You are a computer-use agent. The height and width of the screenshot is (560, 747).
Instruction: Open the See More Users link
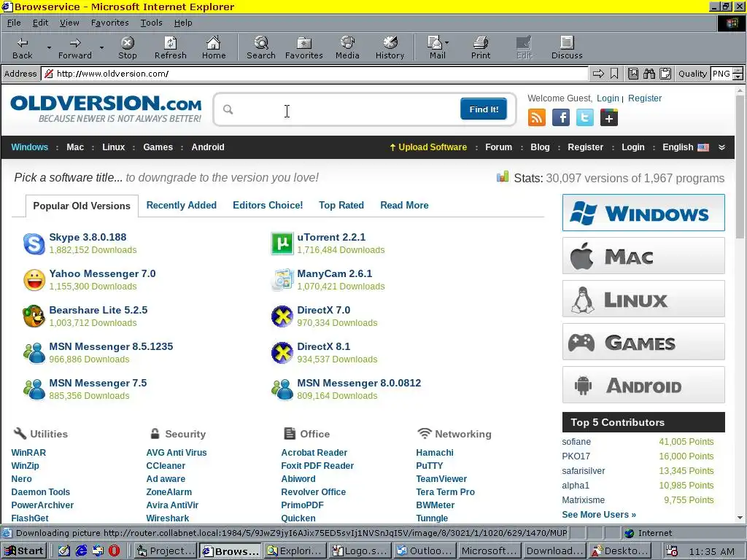(x=599, y=514)
